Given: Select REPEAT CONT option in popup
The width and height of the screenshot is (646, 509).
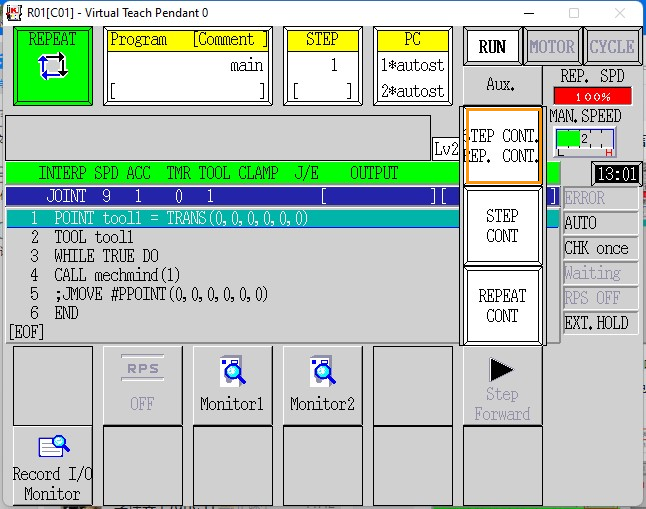Looking at the screenshot, I should click(x=502, y=305).
